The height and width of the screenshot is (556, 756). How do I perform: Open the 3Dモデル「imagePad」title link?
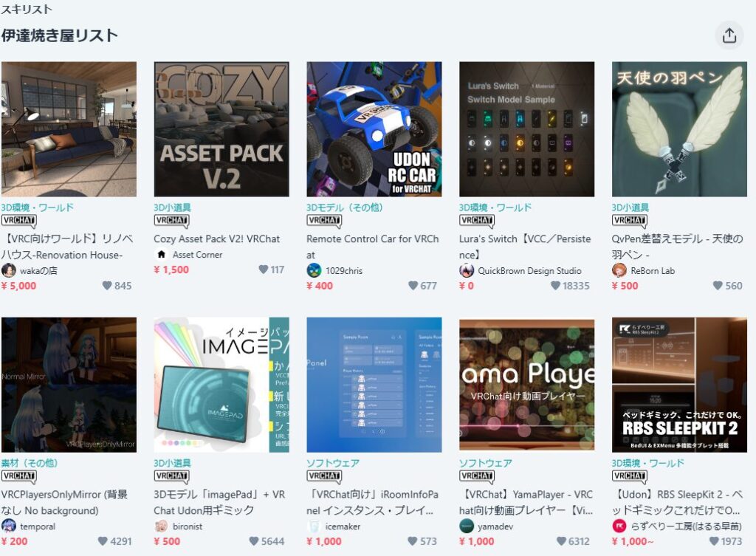[219, 502]
